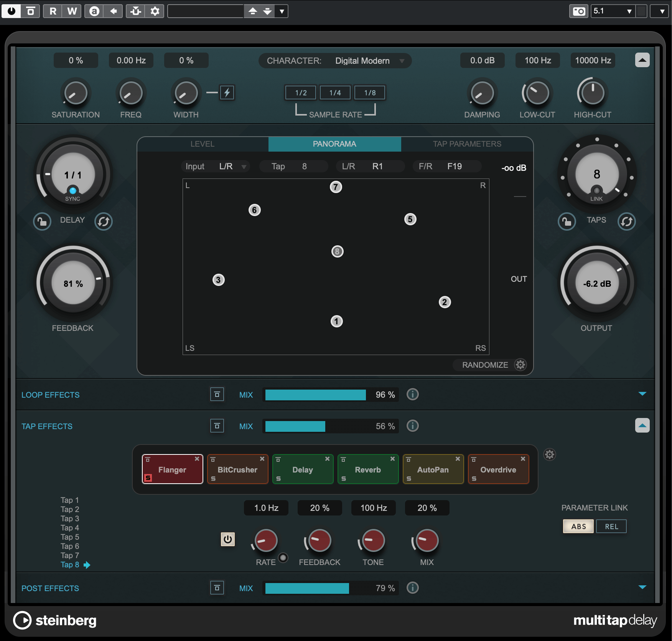Select 1/4 sample rate button

[x=335, y=93]
